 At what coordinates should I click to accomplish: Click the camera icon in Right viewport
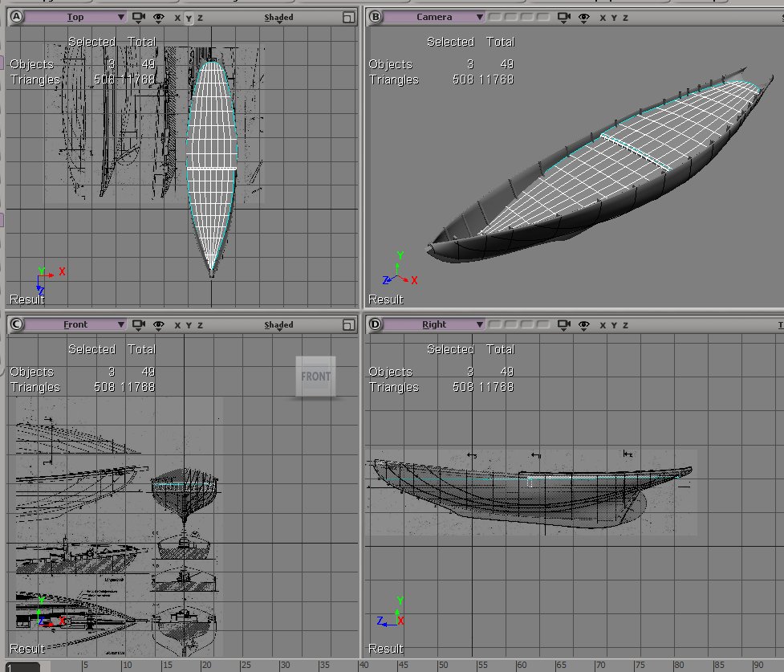point(564,325)
